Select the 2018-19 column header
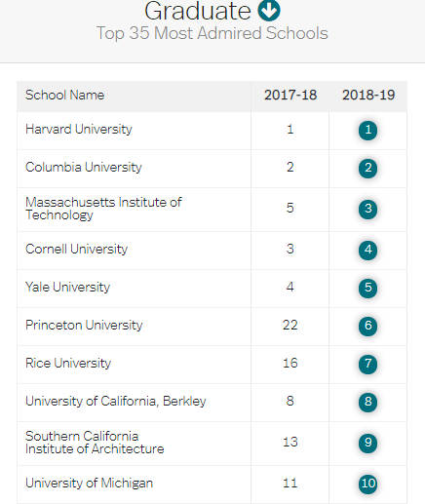Screen dimensions: 425x504 coord(368,96)
